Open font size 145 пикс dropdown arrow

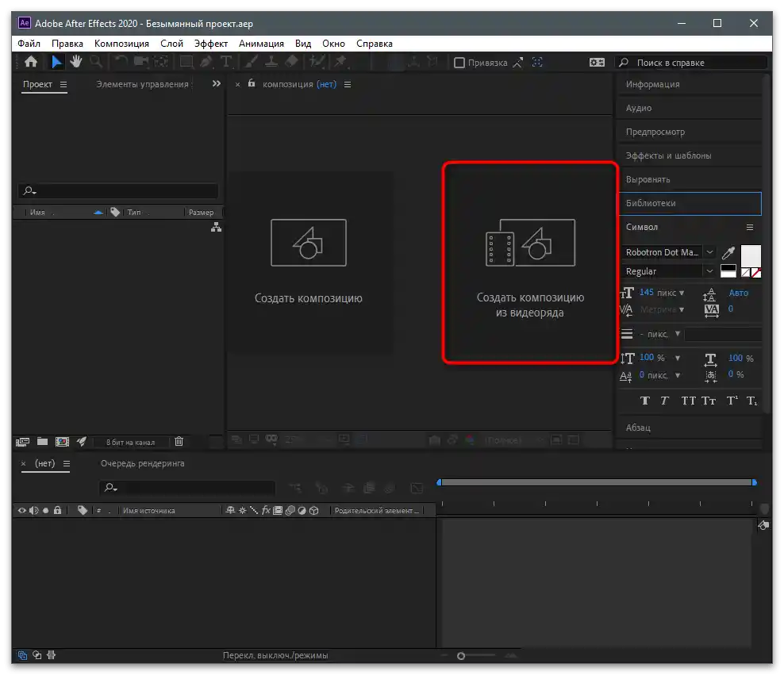point(682,293)
